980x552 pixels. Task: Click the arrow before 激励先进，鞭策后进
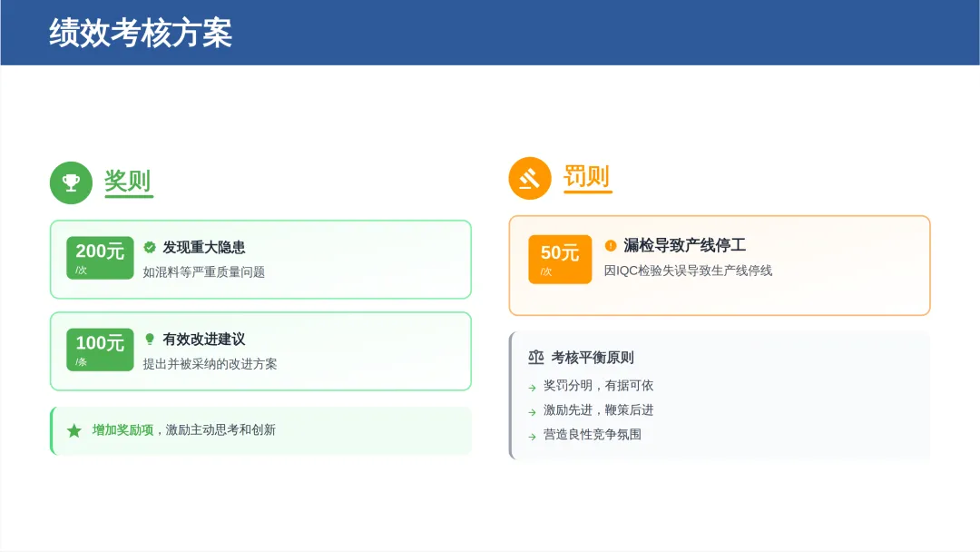(532, 412)
